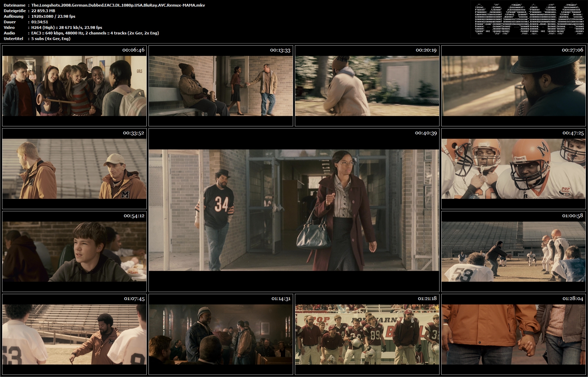This screenshot has height=377, width=588.
Task: Open the thumbnail at timestamp 00:13:33
Action: [x=221, y=86]
